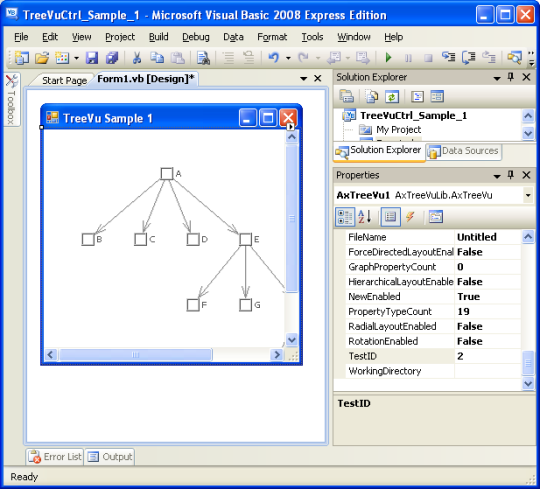
Task: Click the Step Over icon
Action: tap(469, 58)
